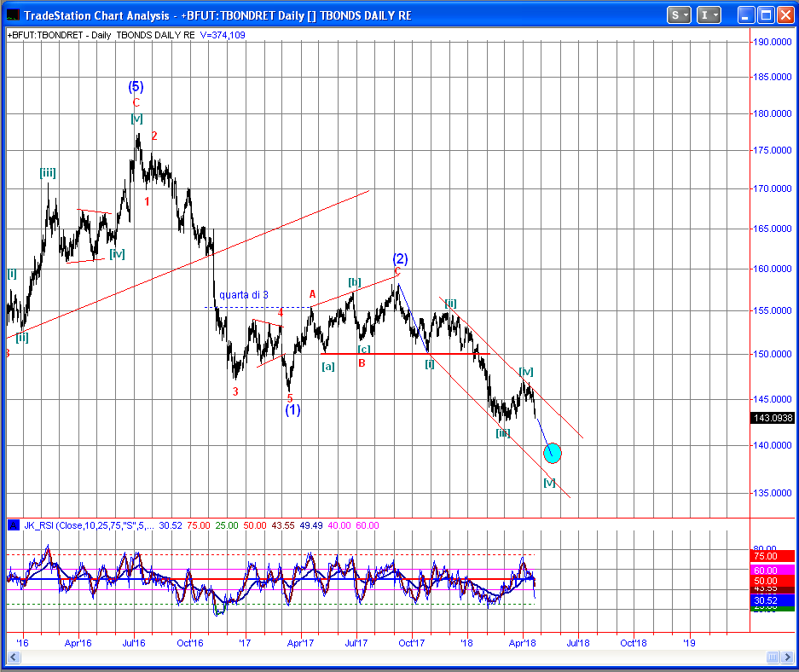Select the cyan target circle on chart
Viewport: 799px width, 672px height.
[x=553, y=453]
